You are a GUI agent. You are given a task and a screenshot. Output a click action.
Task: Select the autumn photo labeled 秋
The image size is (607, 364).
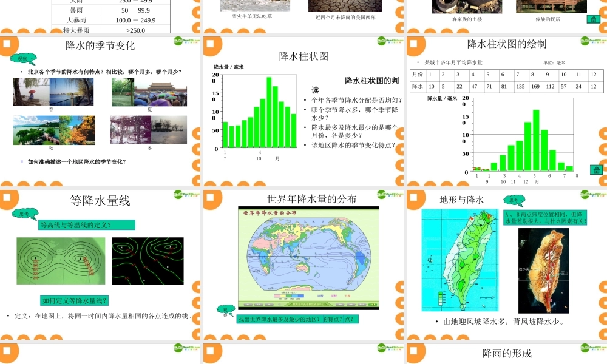pyautogui.click(x=54, y=130)
